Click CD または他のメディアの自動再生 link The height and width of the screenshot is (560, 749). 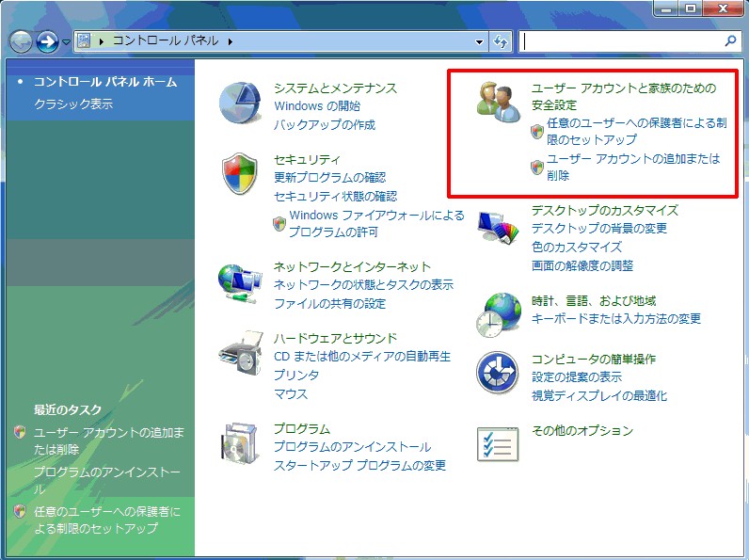[x=362, y=357]
